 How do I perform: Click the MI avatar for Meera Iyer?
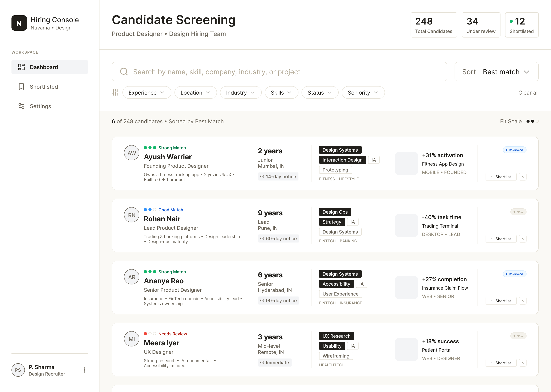[132, 339]
